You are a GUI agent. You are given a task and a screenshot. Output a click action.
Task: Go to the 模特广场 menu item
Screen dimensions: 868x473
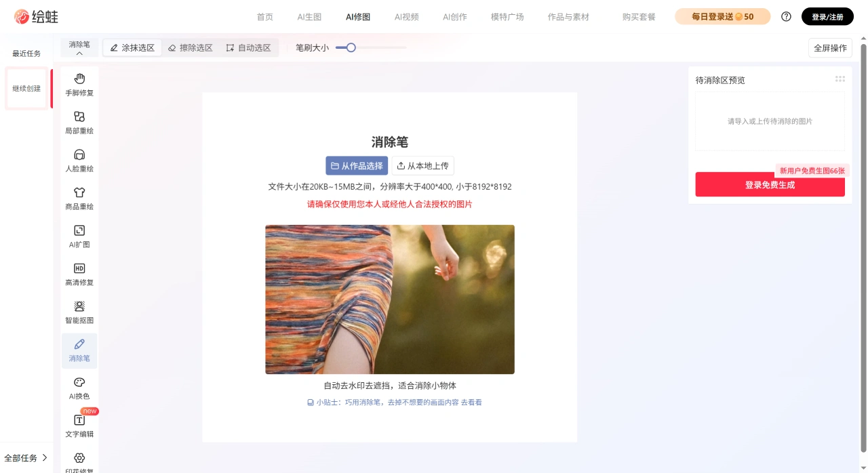[507, 17]
